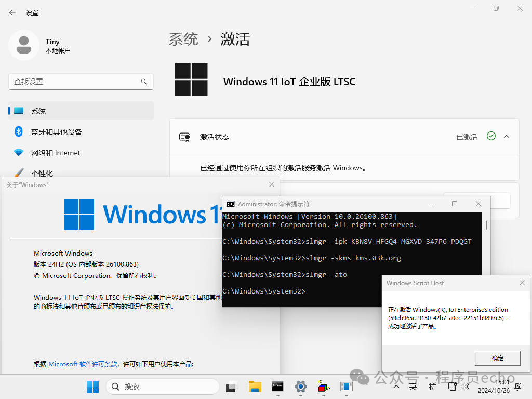Image resolution: width=532 pixels, height=399 pixels.
Task: Click the Command Prompt vertical scrollbar
Action: point(486,225)
